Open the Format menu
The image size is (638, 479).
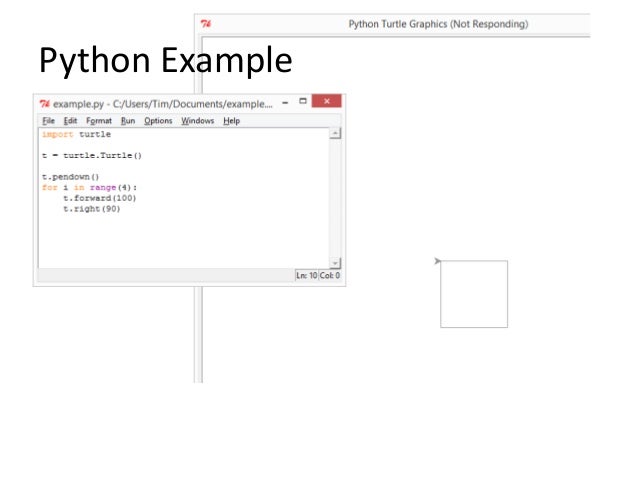pos(99,121)
